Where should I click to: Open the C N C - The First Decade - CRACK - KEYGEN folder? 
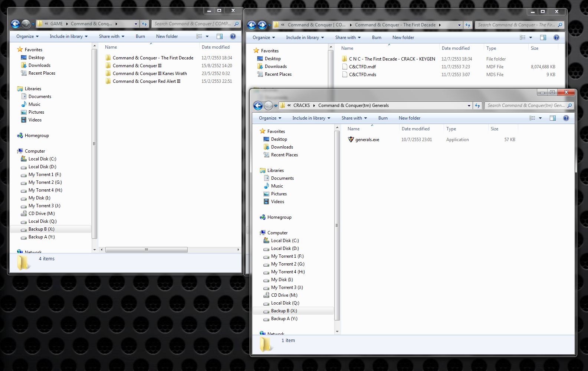pyautogui.click(x=388, y=59)
